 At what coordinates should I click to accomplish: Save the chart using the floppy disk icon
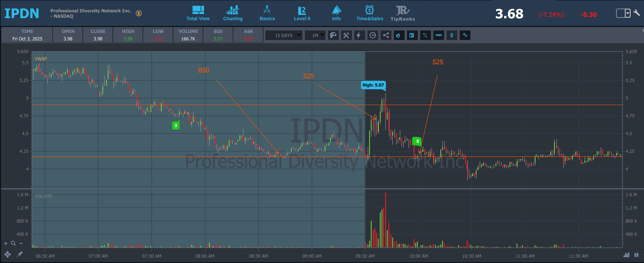click(636, 255)
